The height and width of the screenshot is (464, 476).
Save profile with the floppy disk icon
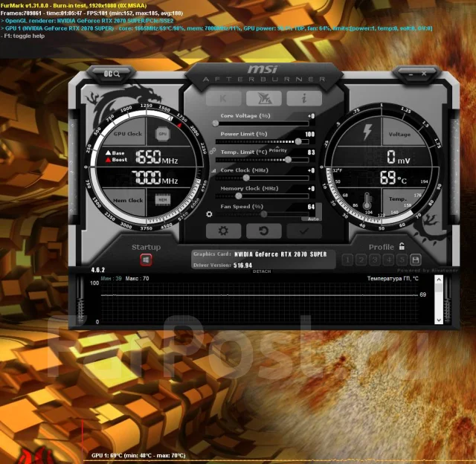tap(415, 260)
